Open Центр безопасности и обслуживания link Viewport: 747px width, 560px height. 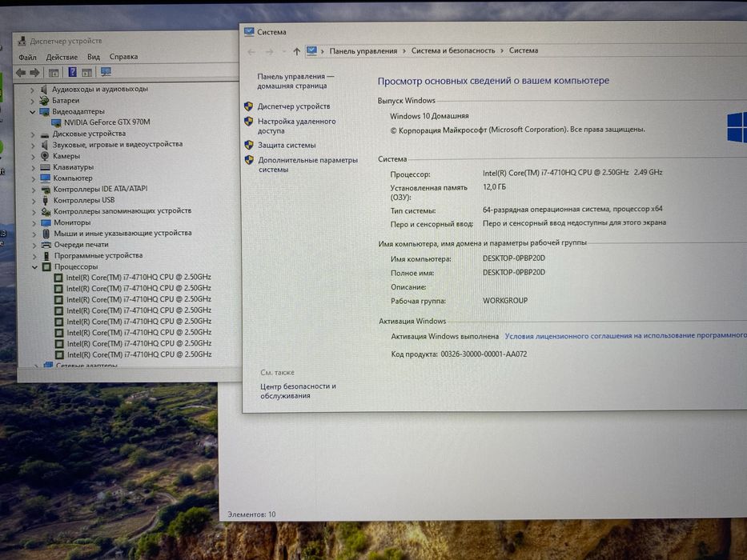pyautogui.click(x=298, y=391)
